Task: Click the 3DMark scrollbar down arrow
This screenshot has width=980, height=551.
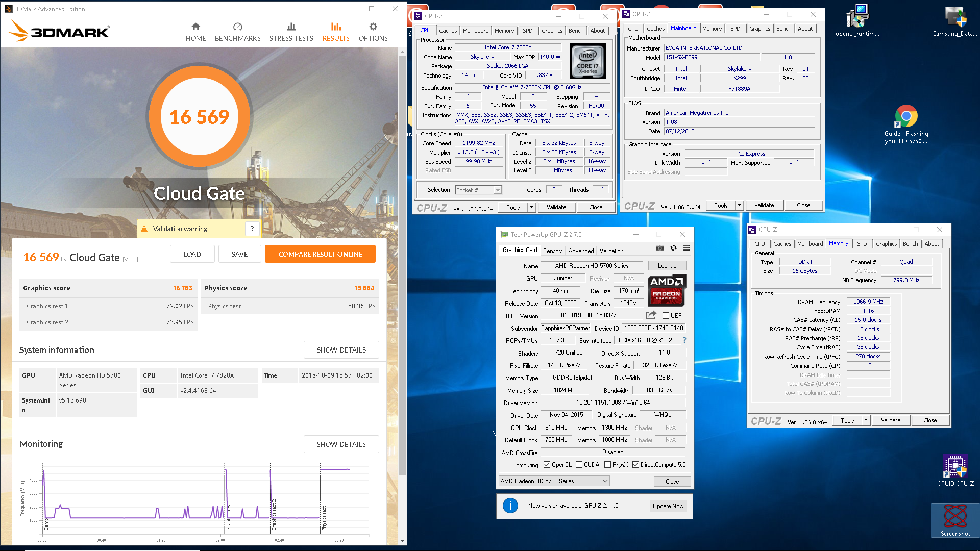Action: [x=402, y=541]
